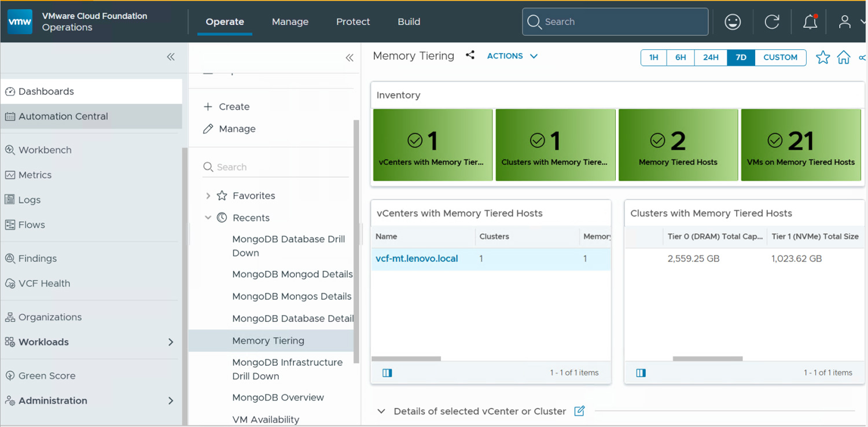Mark dashboard as favorite with star icon
The image size is (868, 427).
point(822,57)
